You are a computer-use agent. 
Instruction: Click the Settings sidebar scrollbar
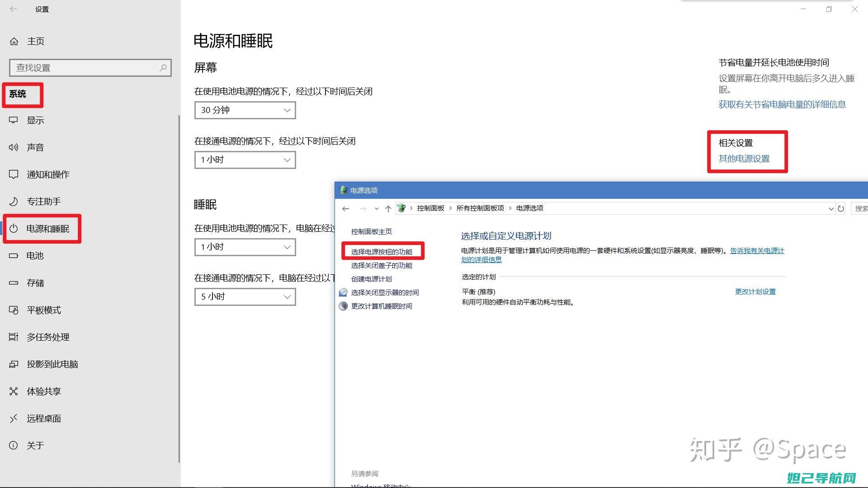[179, 289]
